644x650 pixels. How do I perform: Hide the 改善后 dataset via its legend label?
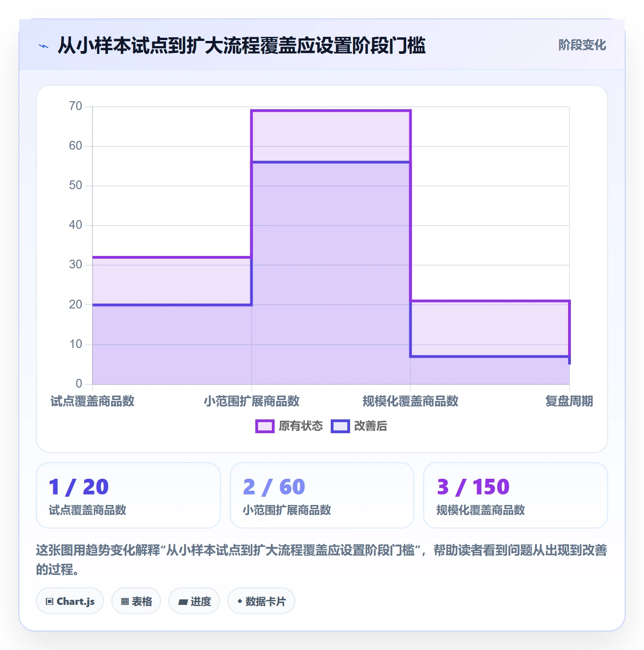(370, 426)
